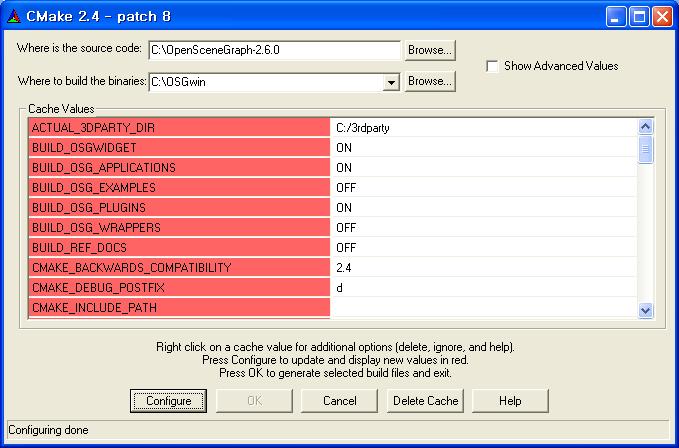Screen dimensions: 679x448
Task: Minimize the CMake window
Action: pyautogui.click(x=615, y=17)
